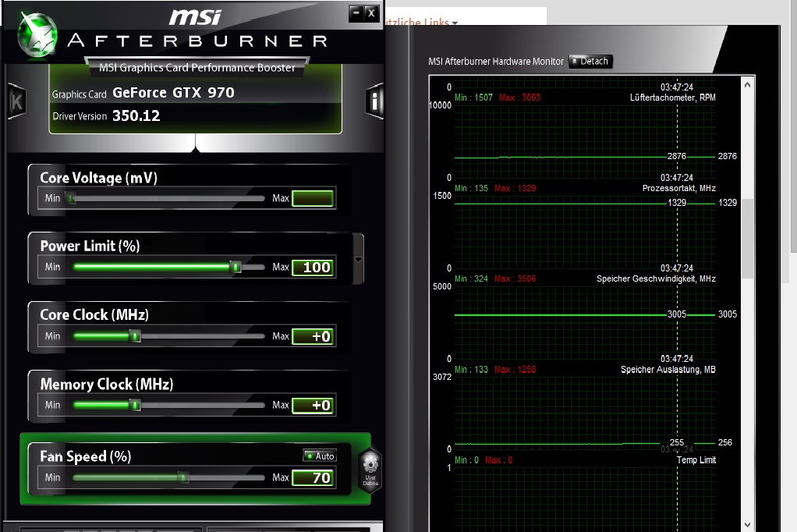Screen dimensions: 797x532
Task: Open the info panel with the i button
Action: tap(374, 101)
